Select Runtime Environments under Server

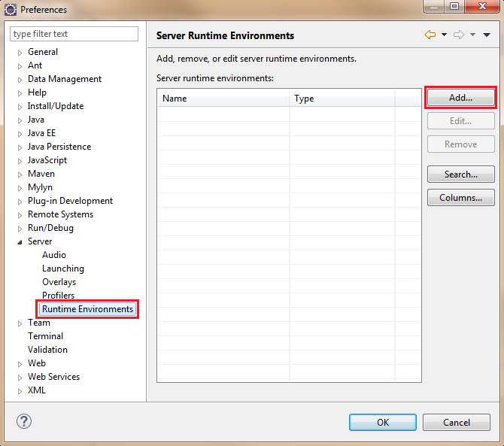pos(87,309)
